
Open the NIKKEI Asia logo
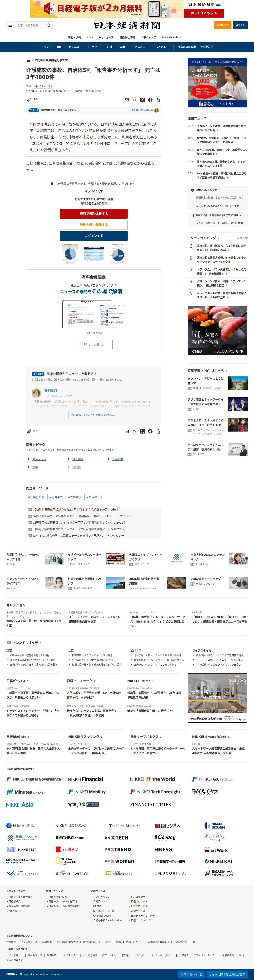pyautogui.click(x=20, y=805)
